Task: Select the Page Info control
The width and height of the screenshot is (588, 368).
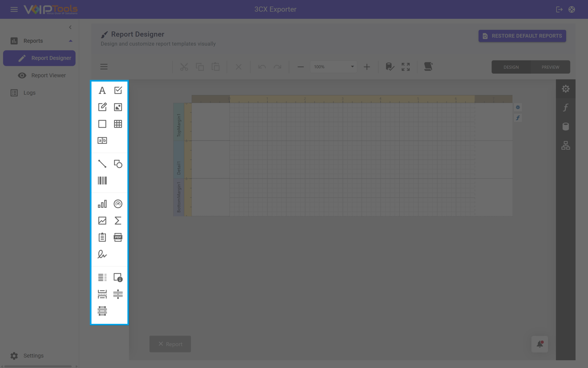Action: (118, 277)
